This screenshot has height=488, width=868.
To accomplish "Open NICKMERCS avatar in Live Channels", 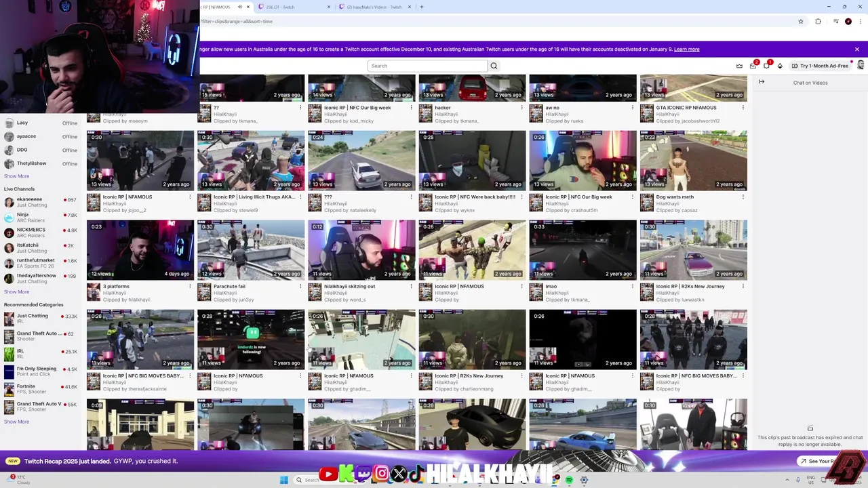I will tap(9, 232).
